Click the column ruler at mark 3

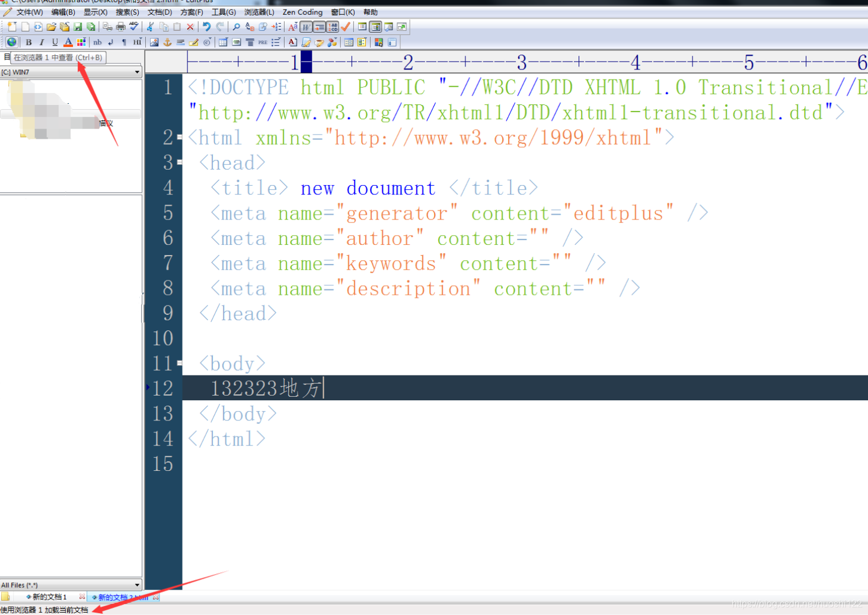522,62
